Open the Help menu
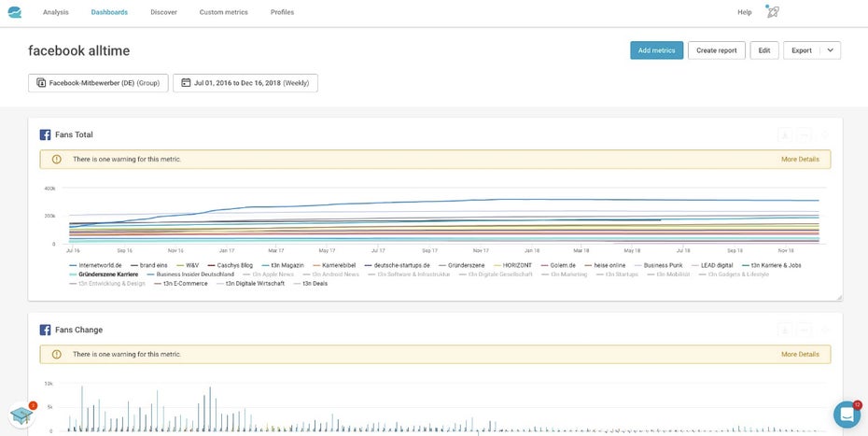Screen dimensions: 868x436 (745, 12)
